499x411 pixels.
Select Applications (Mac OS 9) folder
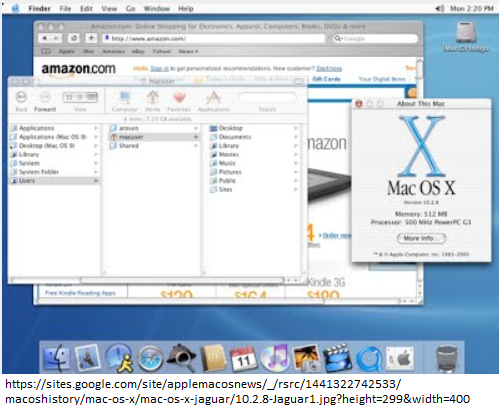click(54, 137)
